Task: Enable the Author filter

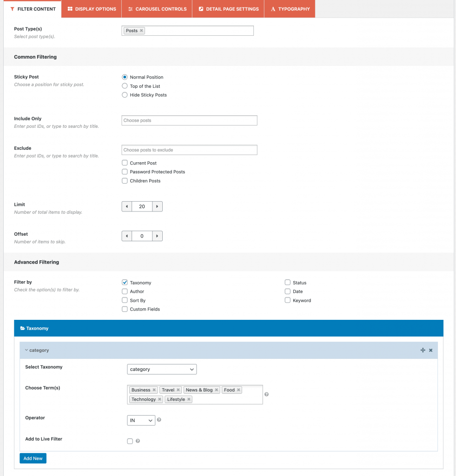Action: pyautogui.click(x=125, y=291)
